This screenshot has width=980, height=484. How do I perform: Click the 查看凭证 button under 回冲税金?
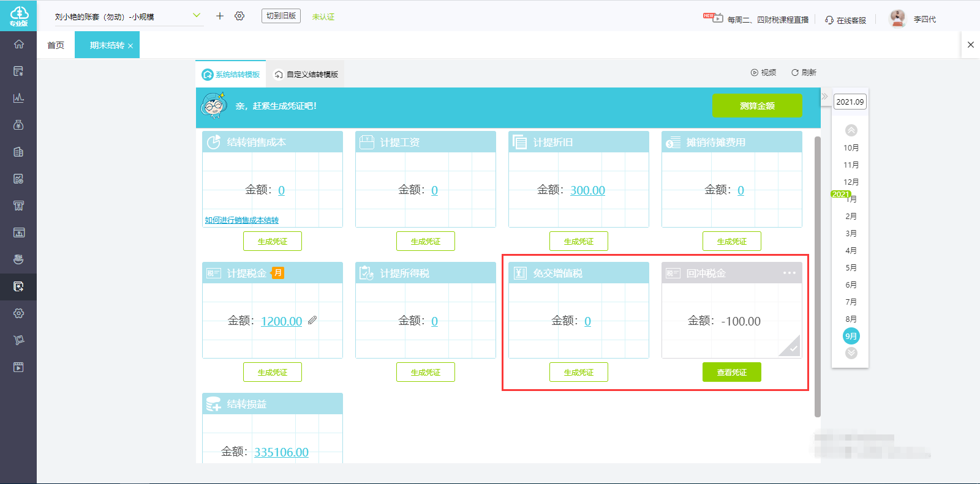point(732,372)
